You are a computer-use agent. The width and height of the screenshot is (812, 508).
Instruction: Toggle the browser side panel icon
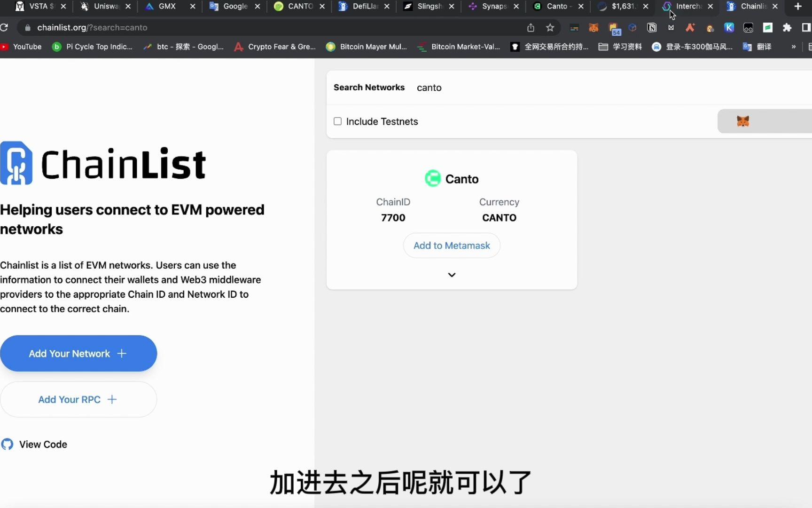pyautogui.click(x=806, y=28)
